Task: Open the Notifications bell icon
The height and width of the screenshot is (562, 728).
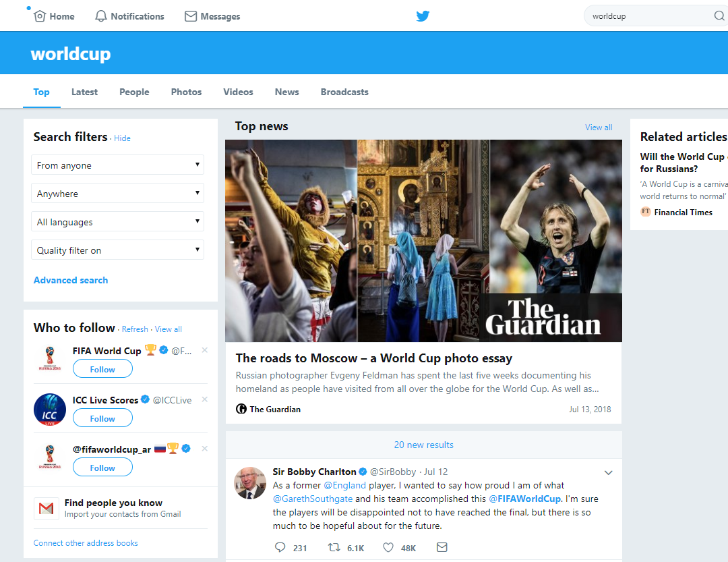Action: (x=100, y=16)
